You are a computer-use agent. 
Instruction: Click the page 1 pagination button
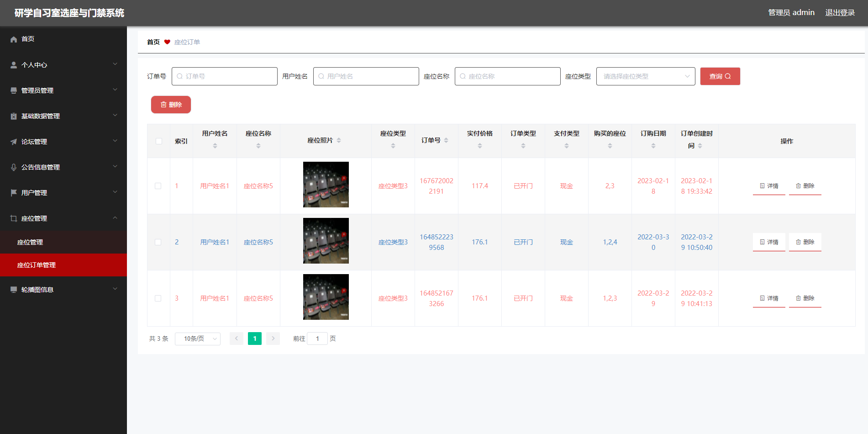point(255,339)
